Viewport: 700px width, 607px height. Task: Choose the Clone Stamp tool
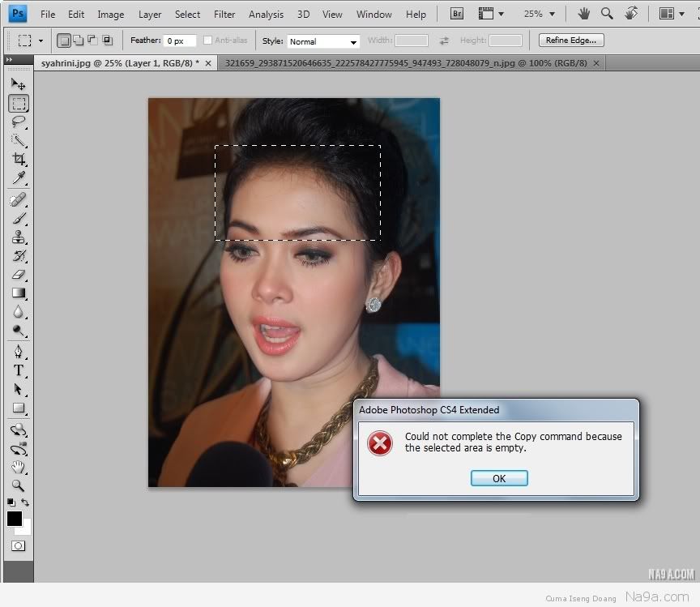18,237
